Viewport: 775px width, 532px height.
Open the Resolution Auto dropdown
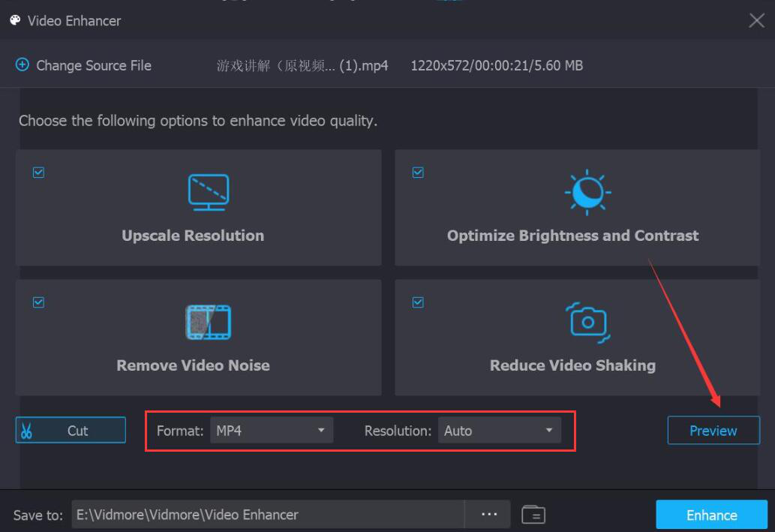click(499, 430)
